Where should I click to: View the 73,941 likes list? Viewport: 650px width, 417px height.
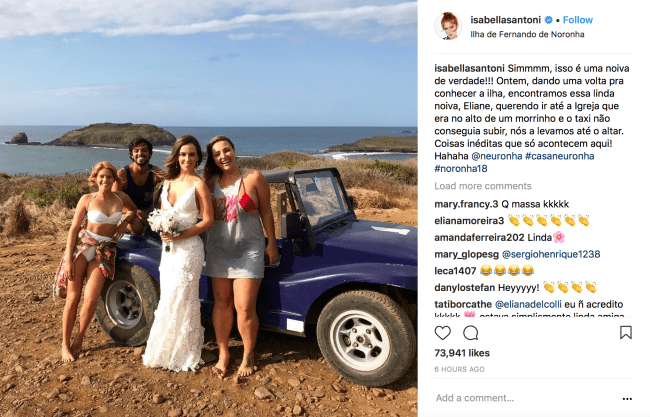[x=462, y=353]
